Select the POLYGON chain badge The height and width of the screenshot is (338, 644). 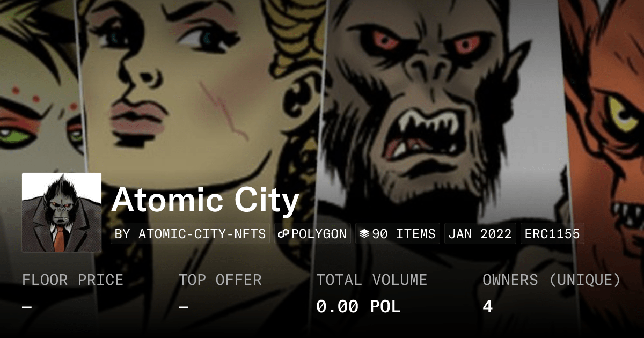click(312, 234)
